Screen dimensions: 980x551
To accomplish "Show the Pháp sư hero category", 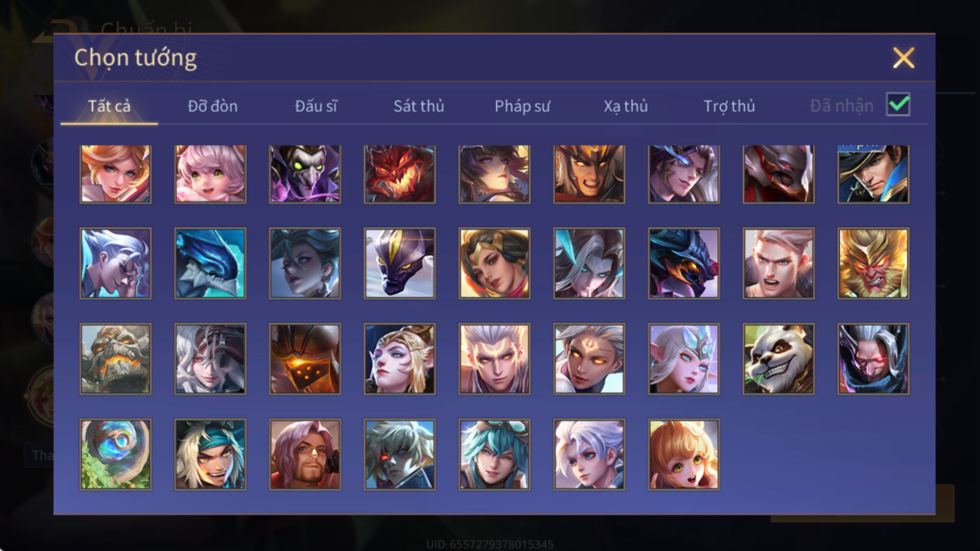I will 522,106.
